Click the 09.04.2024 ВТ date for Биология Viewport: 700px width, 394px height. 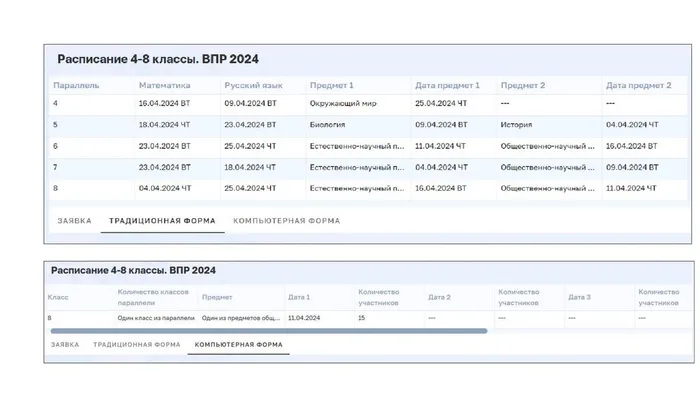click(441, 125)
